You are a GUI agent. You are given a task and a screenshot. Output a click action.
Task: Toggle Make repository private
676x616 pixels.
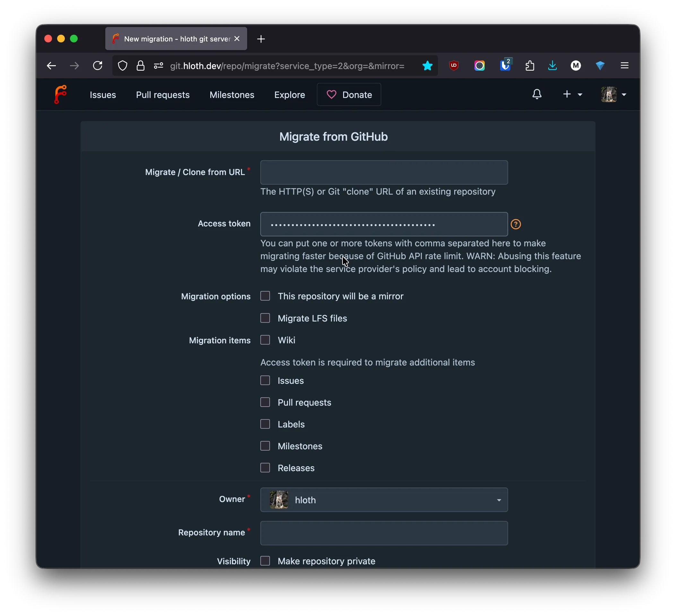pyautogui.click(x=265, y=561)
